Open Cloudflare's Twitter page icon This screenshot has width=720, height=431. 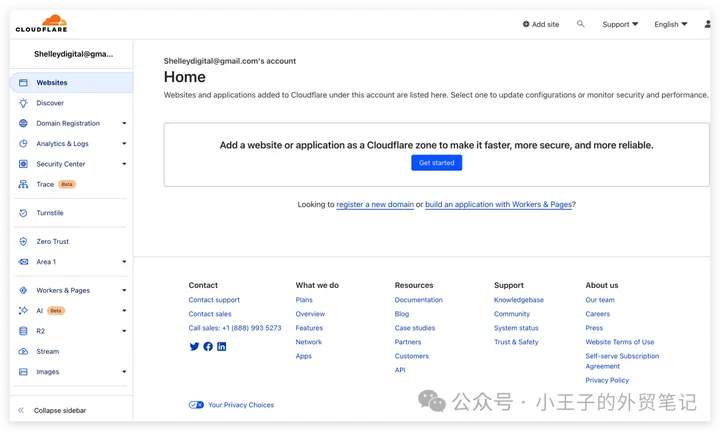pyautogui.click(x=194, y=347)
